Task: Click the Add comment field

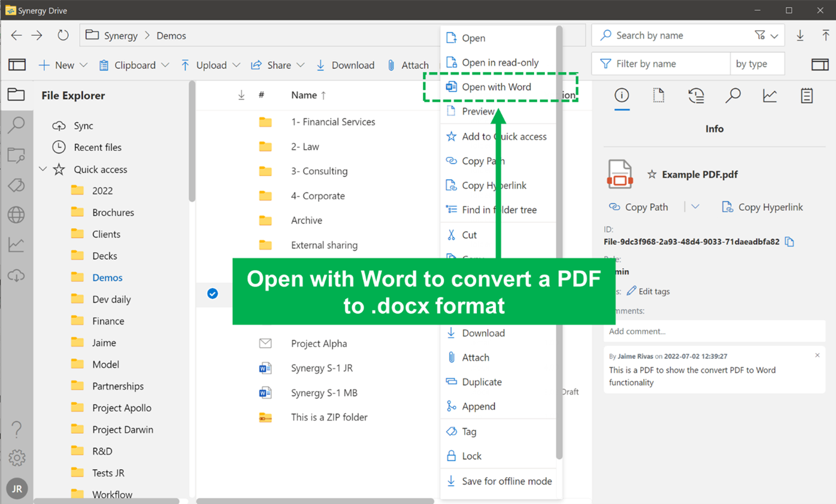Action: coord(714,331)
